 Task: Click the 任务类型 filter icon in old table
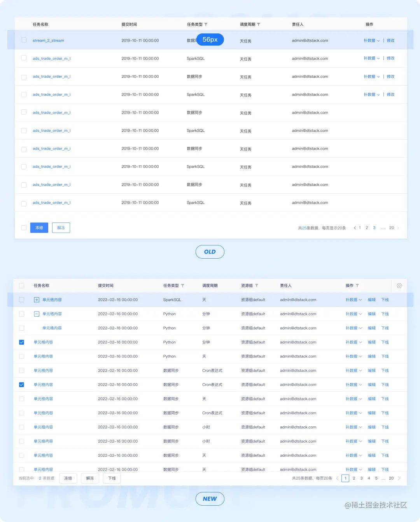[206, 25]
